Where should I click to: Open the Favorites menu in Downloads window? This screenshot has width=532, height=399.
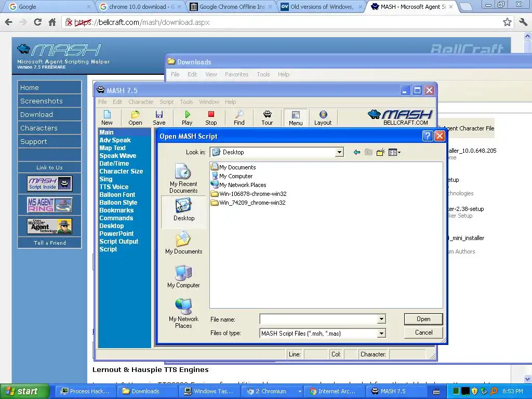(236, 74)
